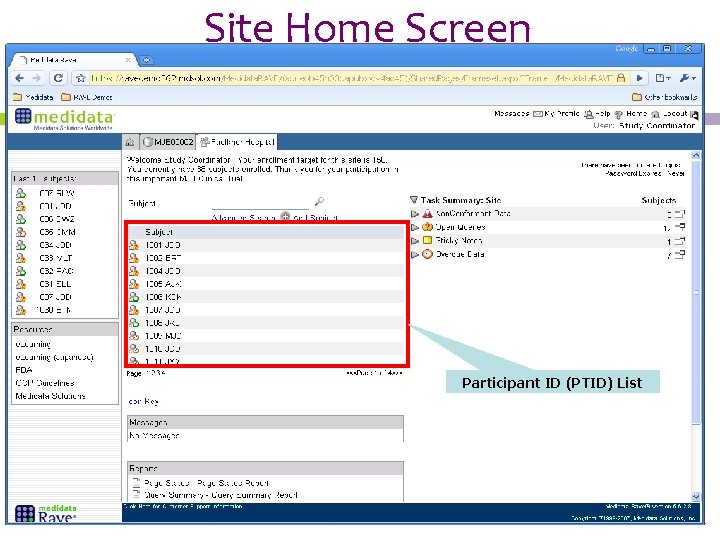Open the eLearning (Japanese) resource link
The image size is (720, 540).
(x=54, y=357)
